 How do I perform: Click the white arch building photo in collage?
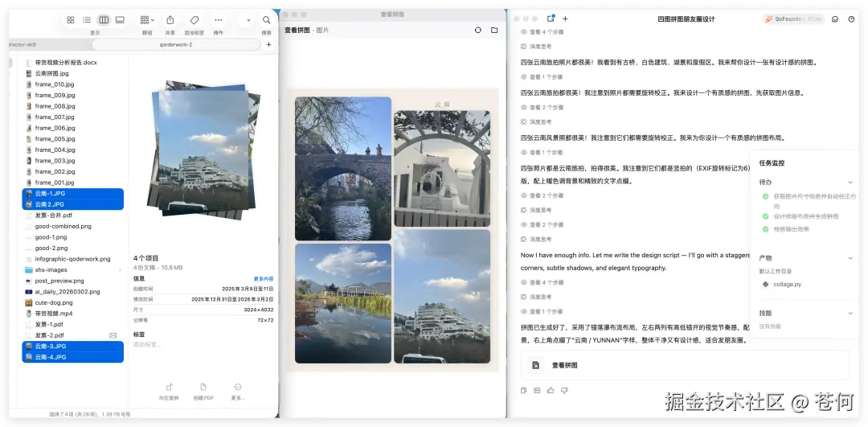click(x=442, y=168)
